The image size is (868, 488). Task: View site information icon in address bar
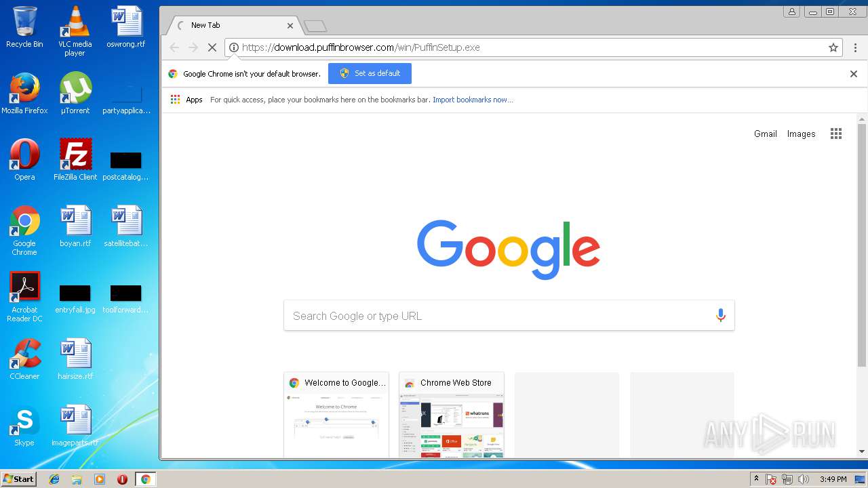coord(234,47)
